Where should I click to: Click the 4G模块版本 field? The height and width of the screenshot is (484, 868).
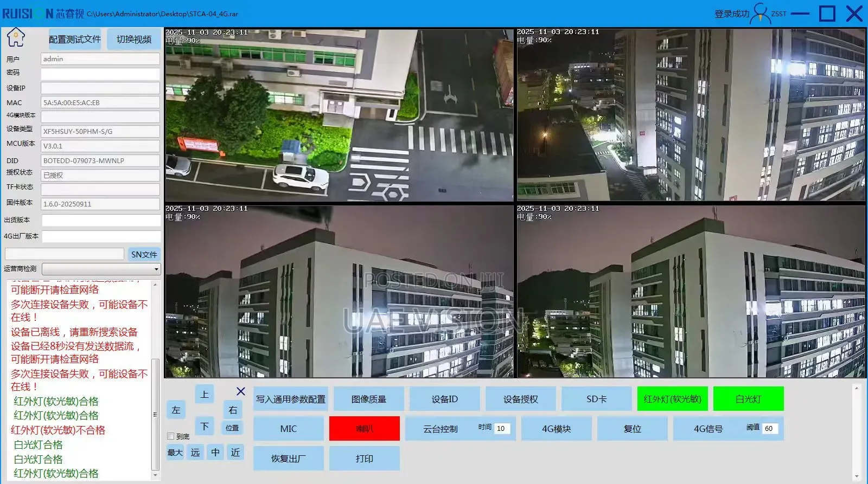pyautogui.click(x=100, y=117)
